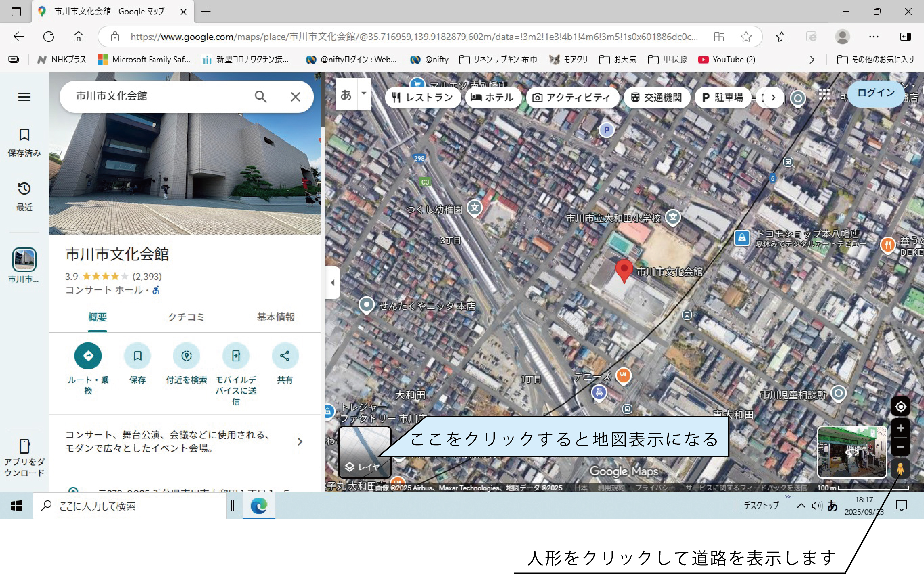The height and width of the screenshot is (587, 924).
Task: Select the レストラン category chip
Action: (423, 98)
